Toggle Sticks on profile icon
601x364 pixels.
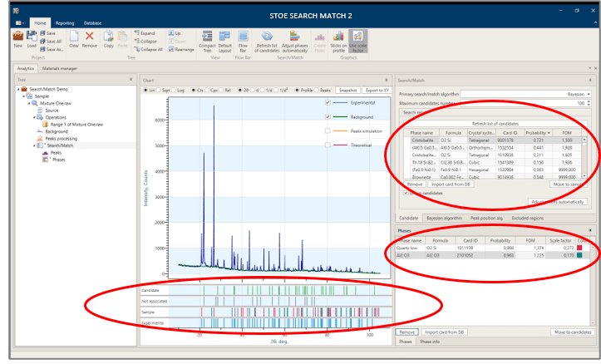click(338, 36)
